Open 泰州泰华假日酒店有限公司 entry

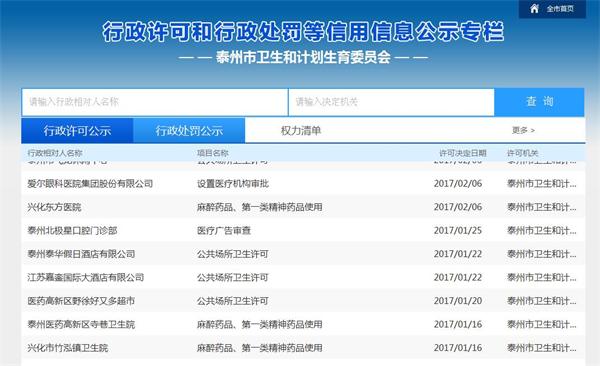(81, 254)
